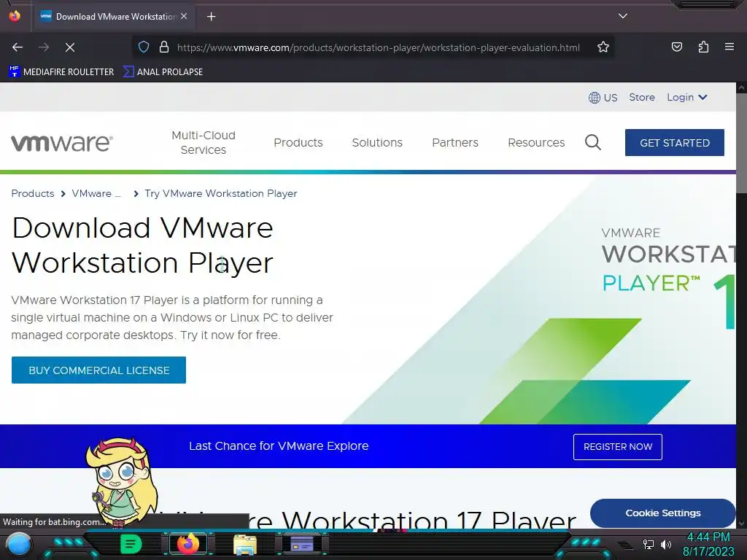Click the GET STARTED button
The width and height of the screenshot is (747, 560).
675,142
